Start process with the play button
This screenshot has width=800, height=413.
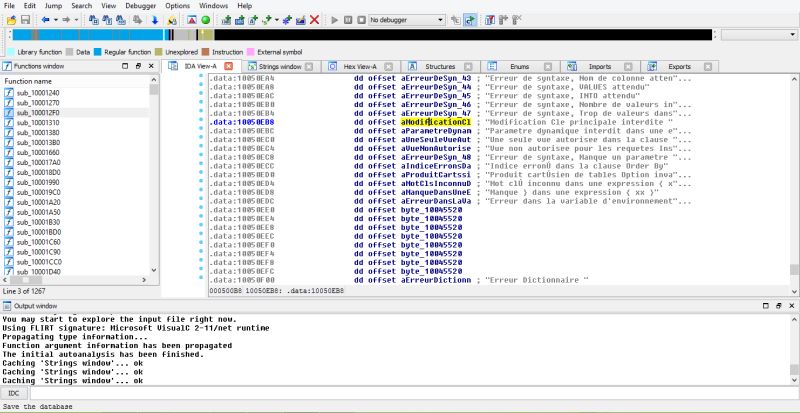pos(335,20)
